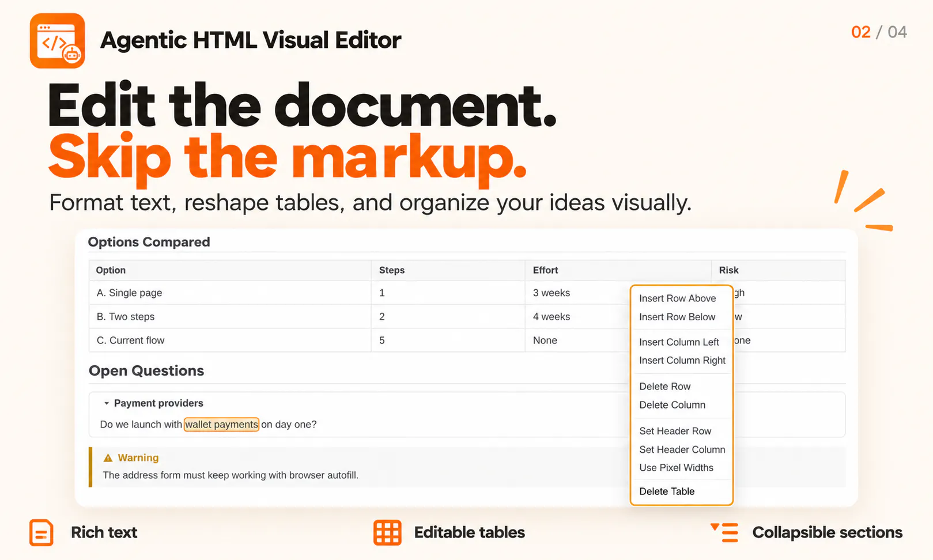This screenshot has width=933, height=560.
Task: Choose Set Header Row option
Action: tap(675, 431)
